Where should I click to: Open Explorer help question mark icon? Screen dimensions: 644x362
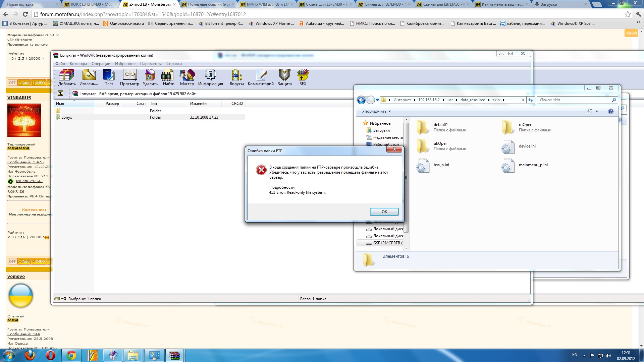click(610, 111)
